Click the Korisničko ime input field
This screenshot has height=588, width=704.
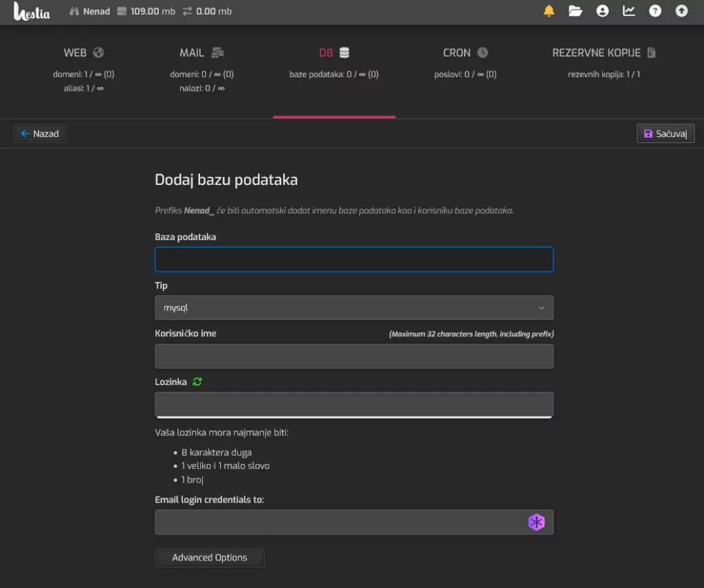pyautogui.click(x=354, y=356)
